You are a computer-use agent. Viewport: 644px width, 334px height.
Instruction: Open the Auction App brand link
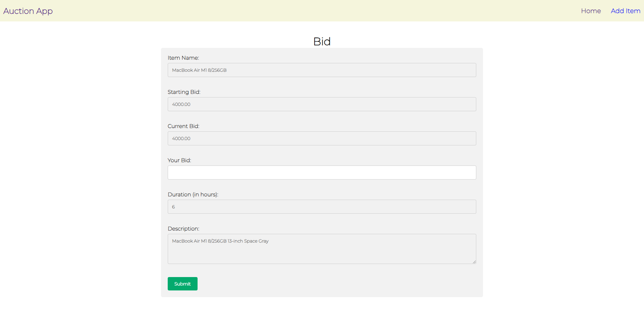pyautogui.click(x=28, y=11)
